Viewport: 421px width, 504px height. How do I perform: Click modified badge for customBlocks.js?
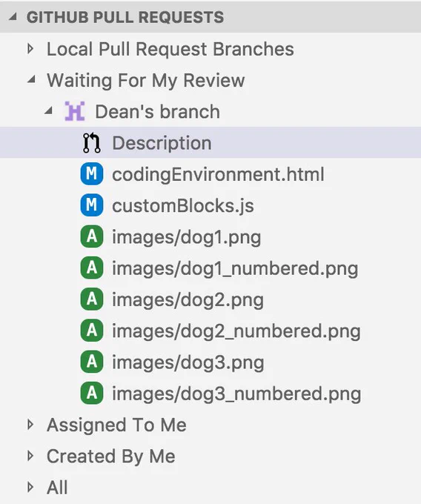[92, 205]
